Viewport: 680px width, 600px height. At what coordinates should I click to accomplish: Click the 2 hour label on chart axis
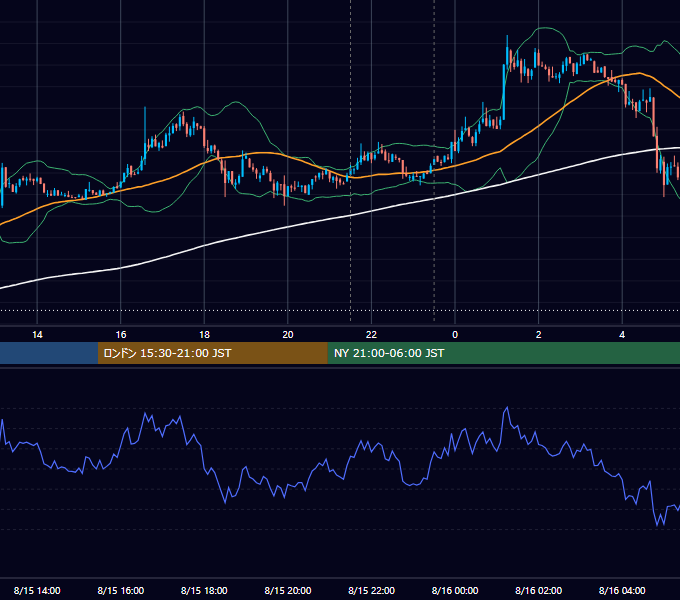(539, 335)
